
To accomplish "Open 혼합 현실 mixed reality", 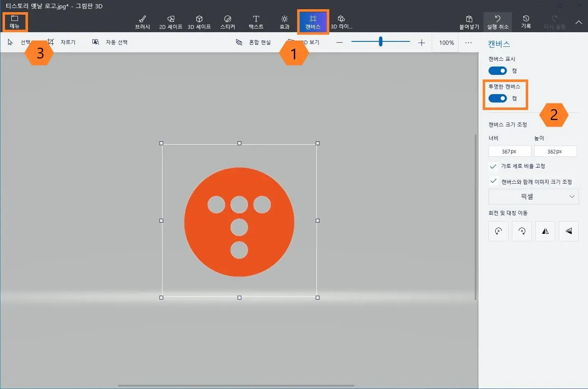I will 253,42.
